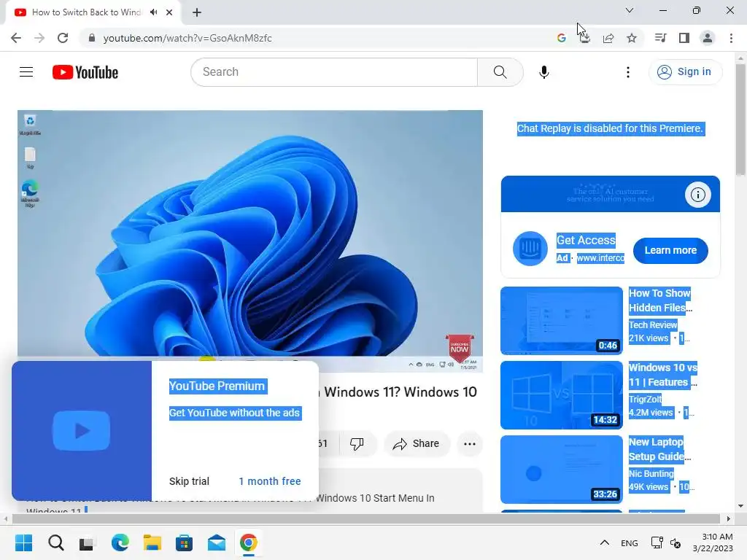Open Windows taskbar search
The image size is (747, 560).
click(x=55, y=542)
